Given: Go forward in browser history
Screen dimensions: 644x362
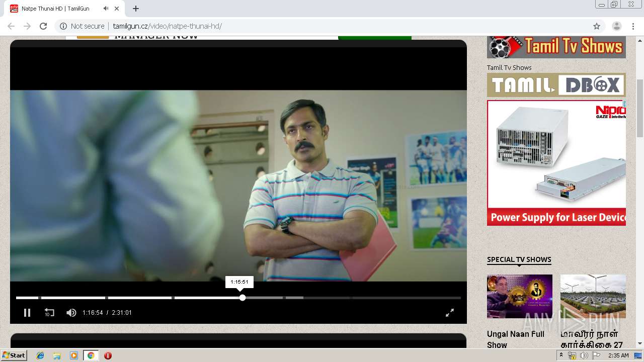Looking at the screenshot, I should click(27, 26).
